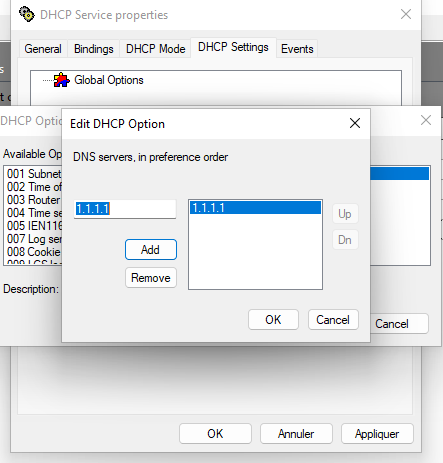Click the DHCP Service properties gear icon

27,14
